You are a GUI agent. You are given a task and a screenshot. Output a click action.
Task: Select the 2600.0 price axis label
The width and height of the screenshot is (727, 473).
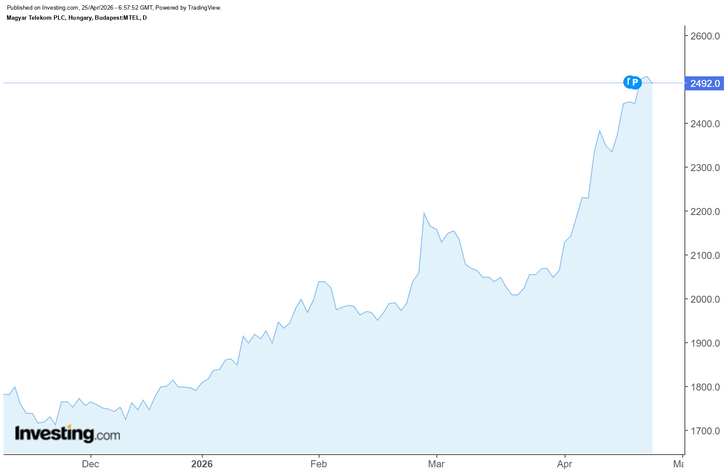[705, 36]
